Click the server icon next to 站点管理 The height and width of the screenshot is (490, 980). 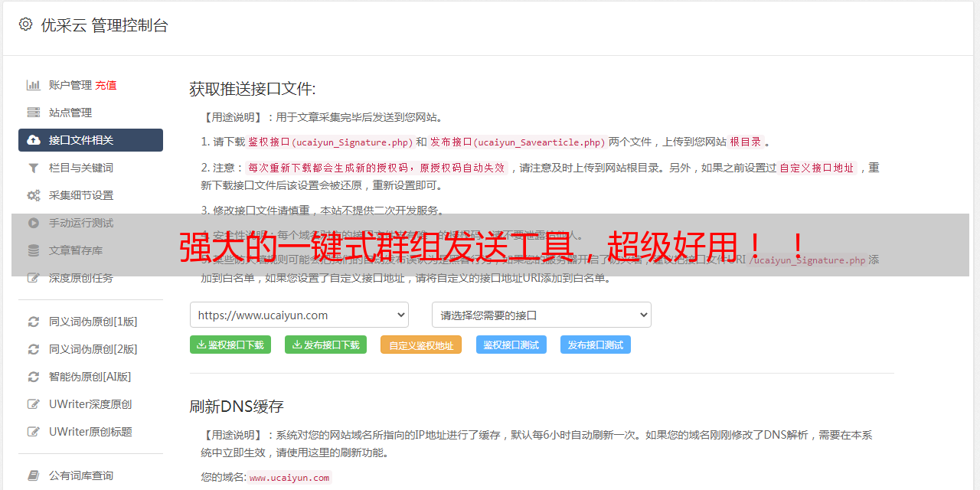point(34,113)
